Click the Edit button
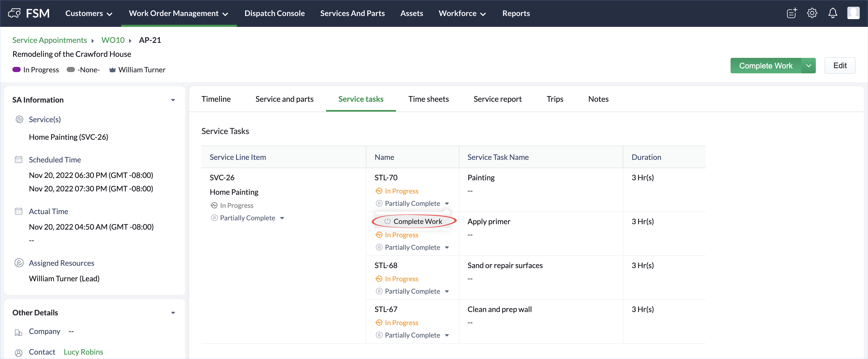The image size is (868, 359). click(x=840, y=66)
